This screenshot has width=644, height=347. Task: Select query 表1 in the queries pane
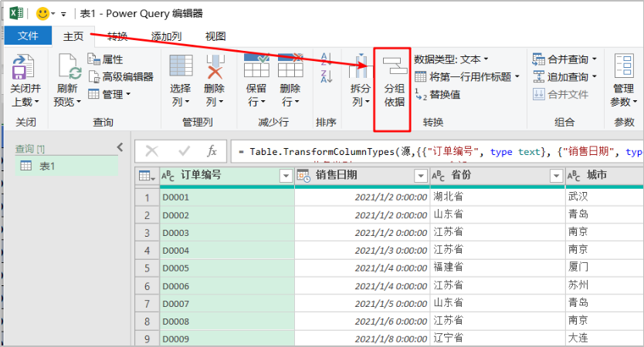coord(48,166)
